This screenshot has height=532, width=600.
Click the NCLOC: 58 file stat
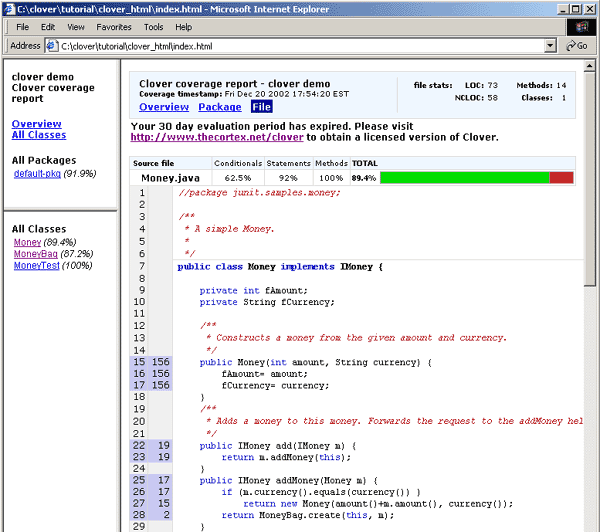(x=476, y=98)
